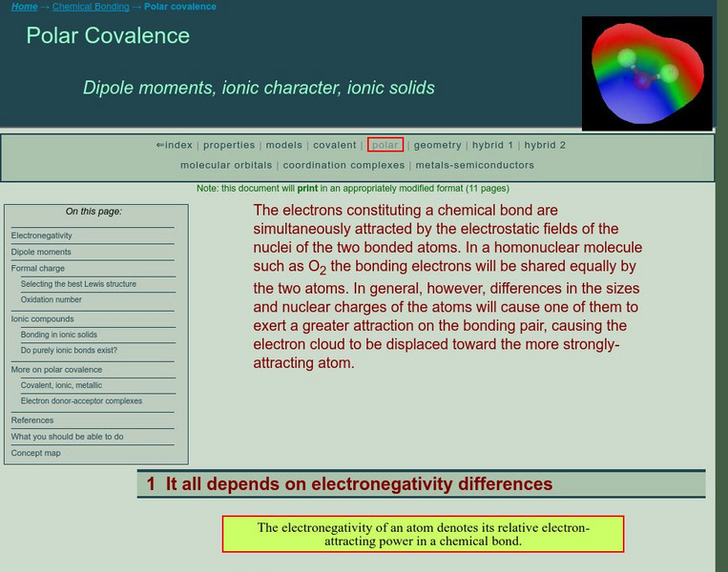728x572 pixels.
Task: Go back to the index page
Action: tap(175, 145)
